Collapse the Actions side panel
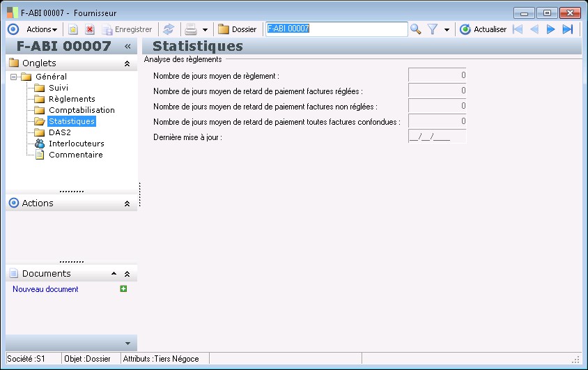Image resolution: width=588 pixels, height=370 pixels. click(127, 203)
